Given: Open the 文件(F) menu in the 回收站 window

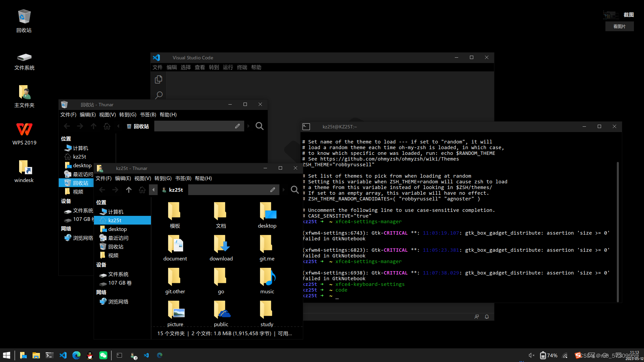Looking at the screenshot, I should [x=68, y=114].
